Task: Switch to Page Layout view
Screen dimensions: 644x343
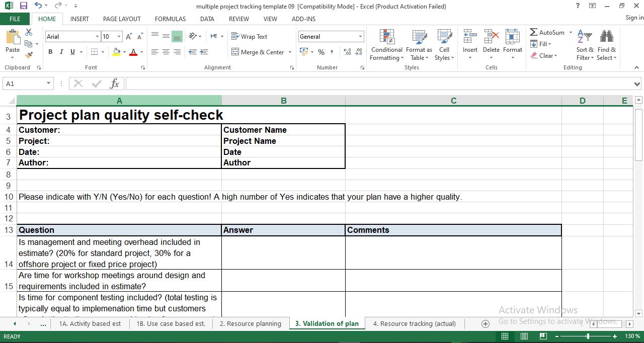Action: point(524,336)
